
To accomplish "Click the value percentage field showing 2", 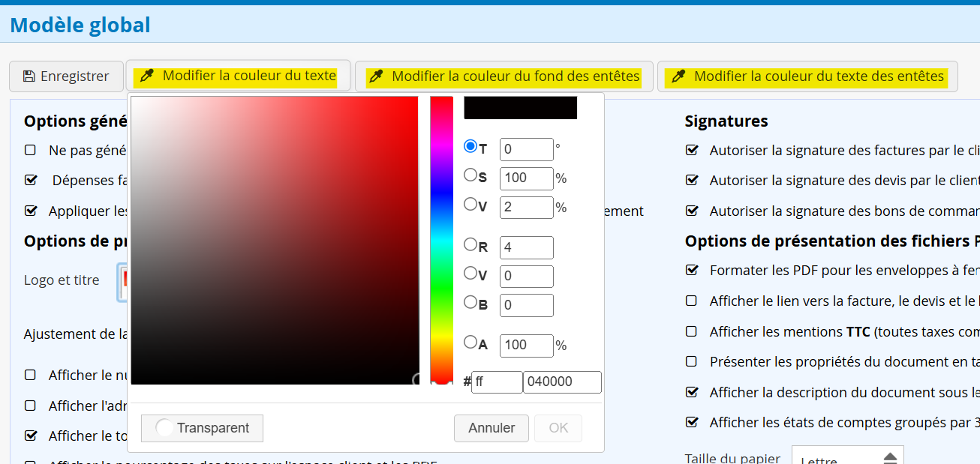I will 527,208.
